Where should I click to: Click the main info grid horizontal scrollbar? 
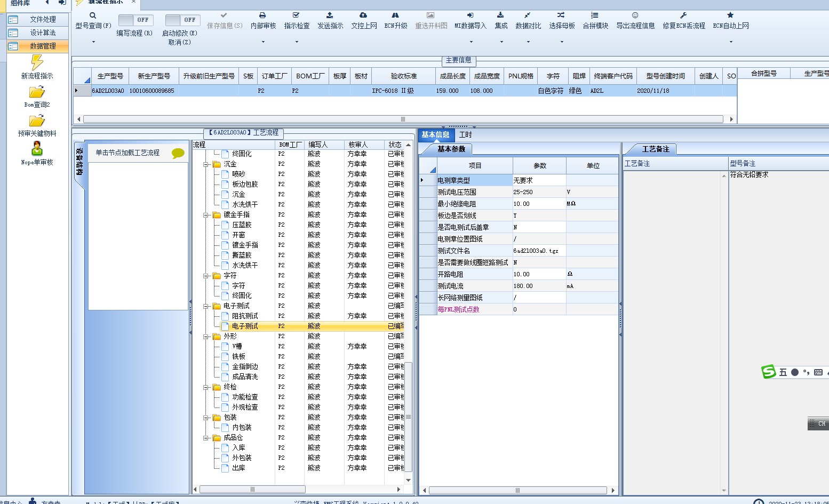[403, 119]
